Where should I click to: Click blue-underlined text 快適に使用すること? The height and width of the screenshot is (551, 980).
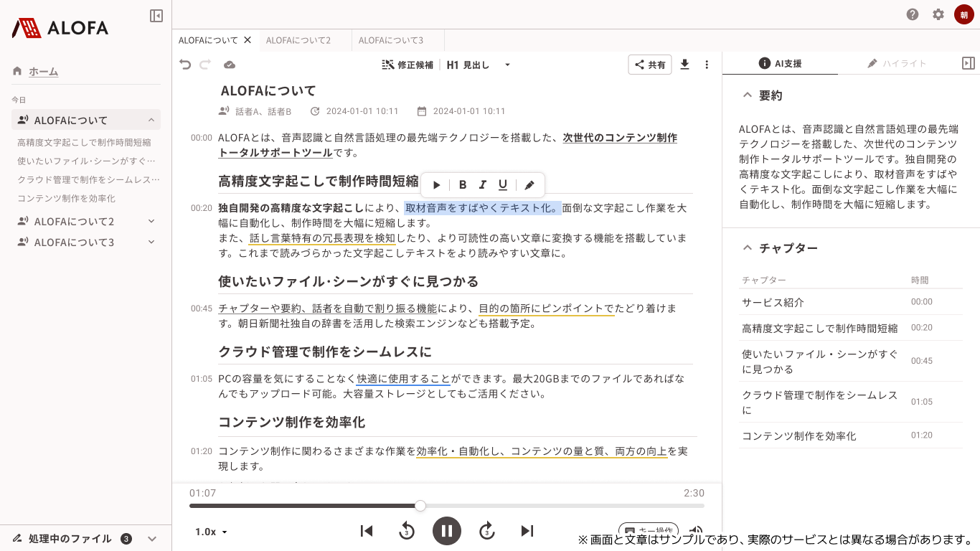coord(403,379)
